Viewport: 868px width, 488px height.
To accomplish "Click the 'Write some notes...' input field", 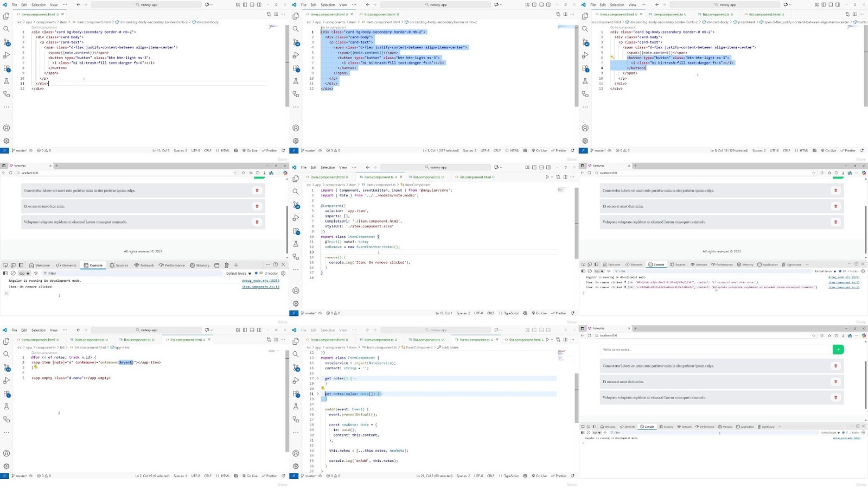I will (x=715, y=350).
